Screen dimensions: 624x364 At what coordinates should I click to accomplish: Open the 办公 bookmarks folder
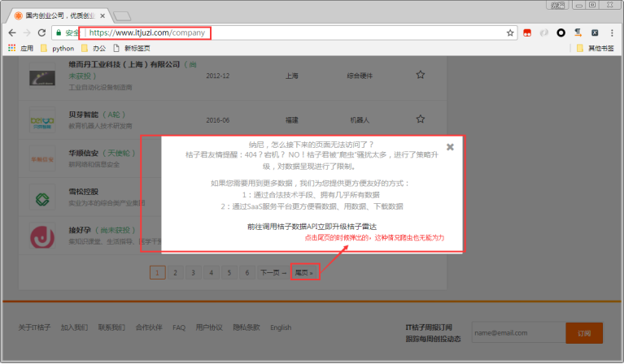point(94,48)
